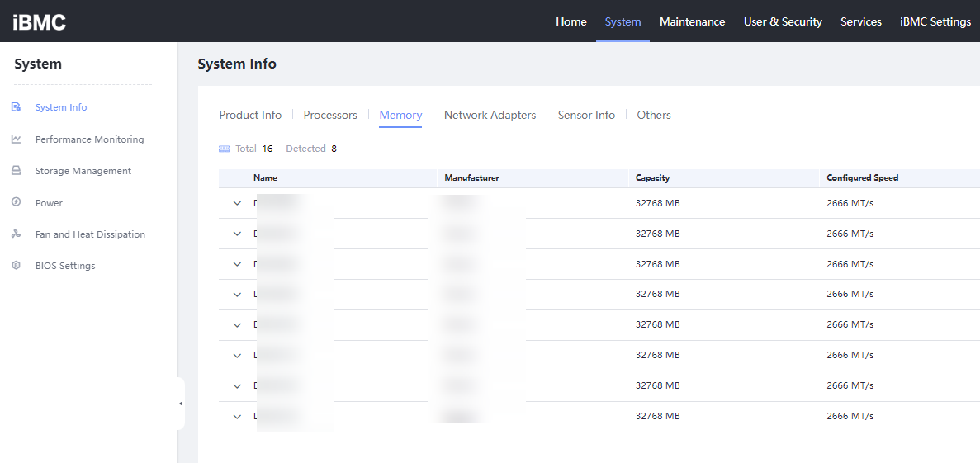Click the memory module icon beside Total

point(225,149)
